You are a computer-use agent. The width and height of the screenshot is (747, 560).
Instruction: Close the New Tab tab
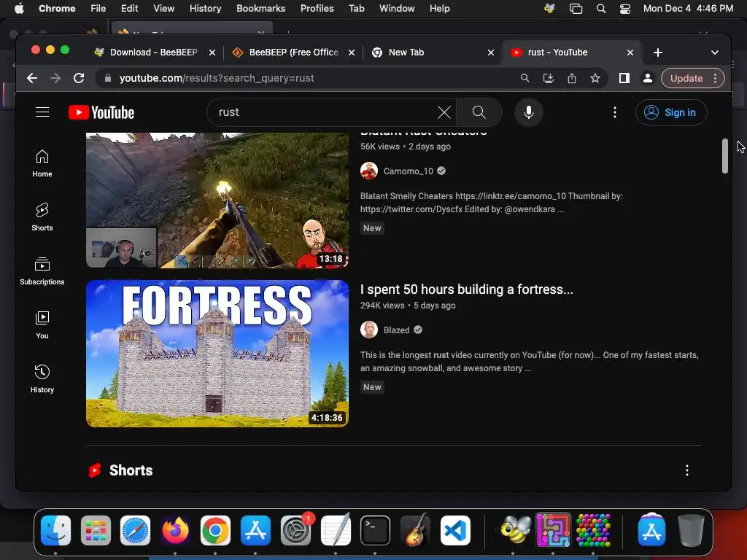point(491,52)
